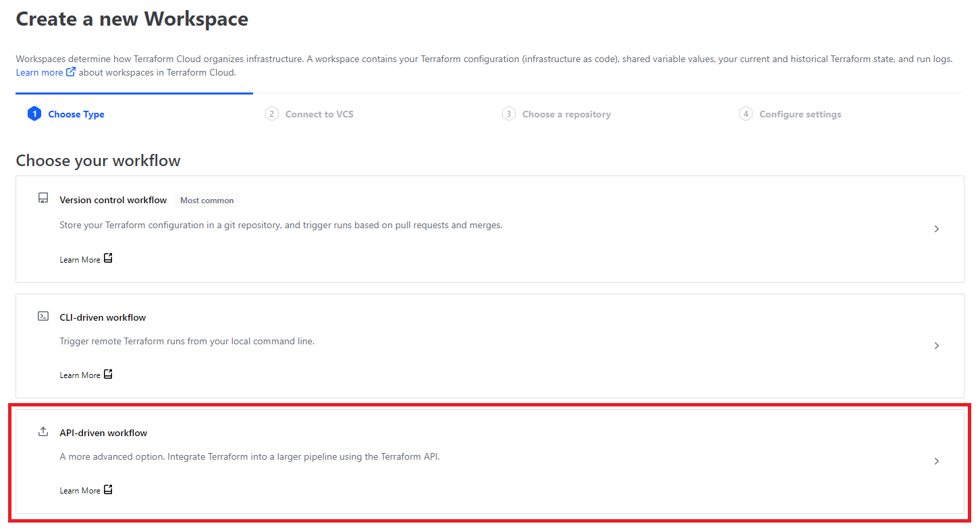Switch to the Connect to VCS step
Screen dimensions: 980x532
[x=319, y=113]
